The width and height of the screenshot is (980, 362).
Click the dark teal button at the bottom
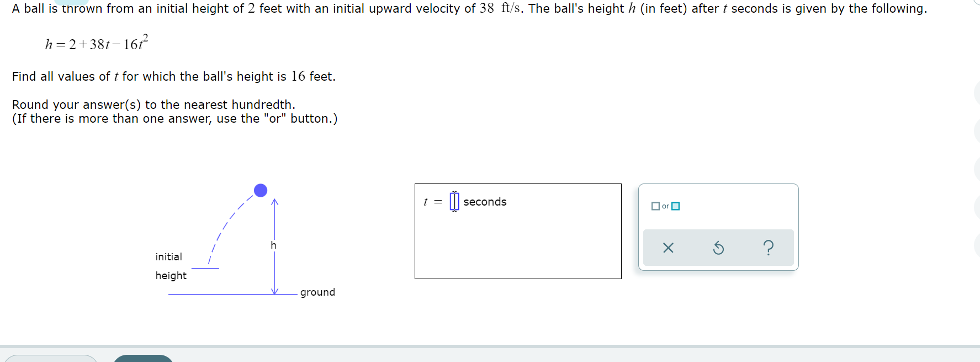[x=144, y=359]
